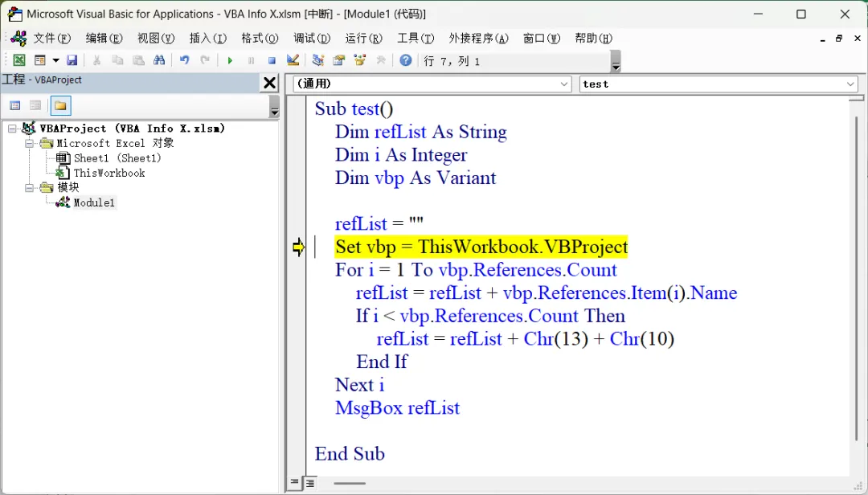Click the View Code icon in project pane
868x495 pixels.
[15, 105]
